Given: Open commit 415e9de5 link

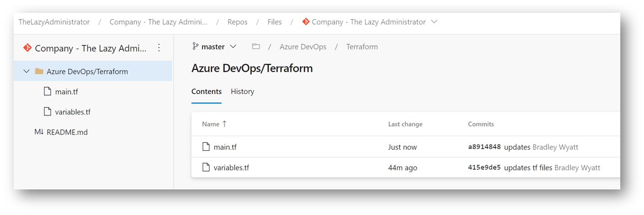Looking at the screenshot, I should click(x=484, y=168).
